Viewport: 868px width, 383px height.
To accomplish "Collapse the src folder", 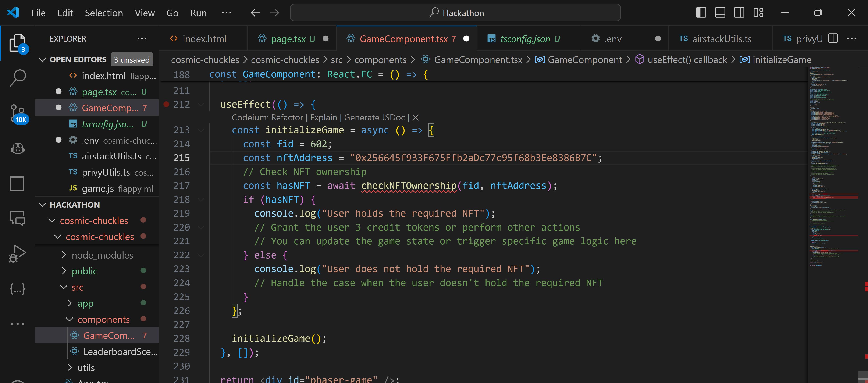I will tap(64, 287).
